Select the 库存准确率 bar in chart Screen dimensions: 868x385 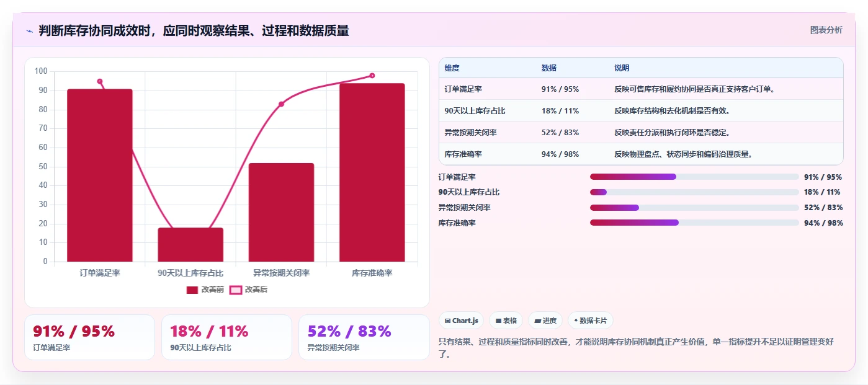click(x=372, y=172)
